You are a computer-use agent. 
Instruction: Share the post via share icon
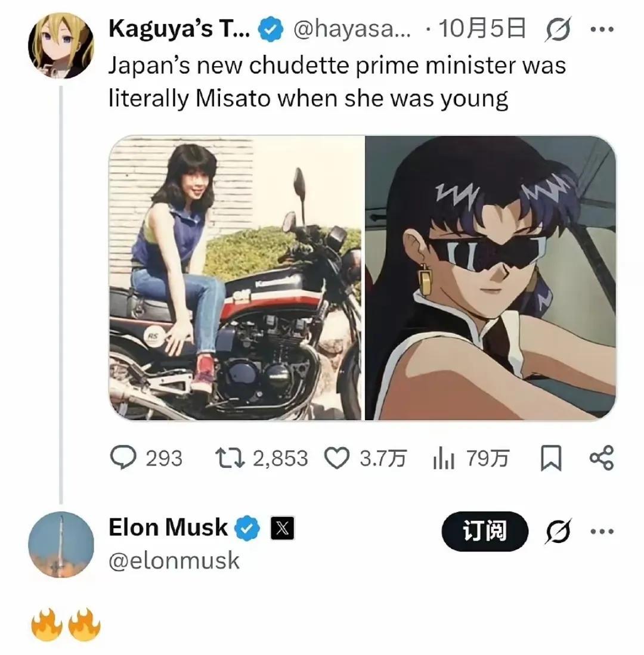click(x=600, y=458)
